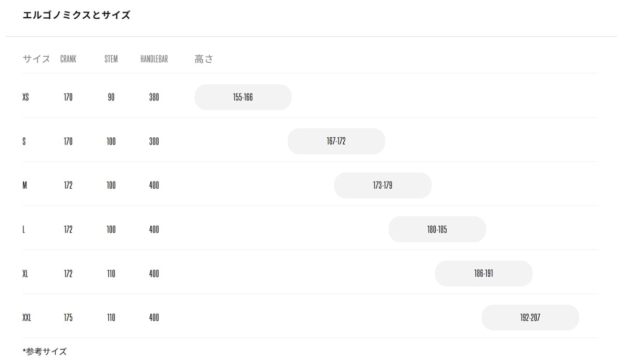
Task: Click the *参考サイズ footnote text
Action: click(x=45, y=352)
